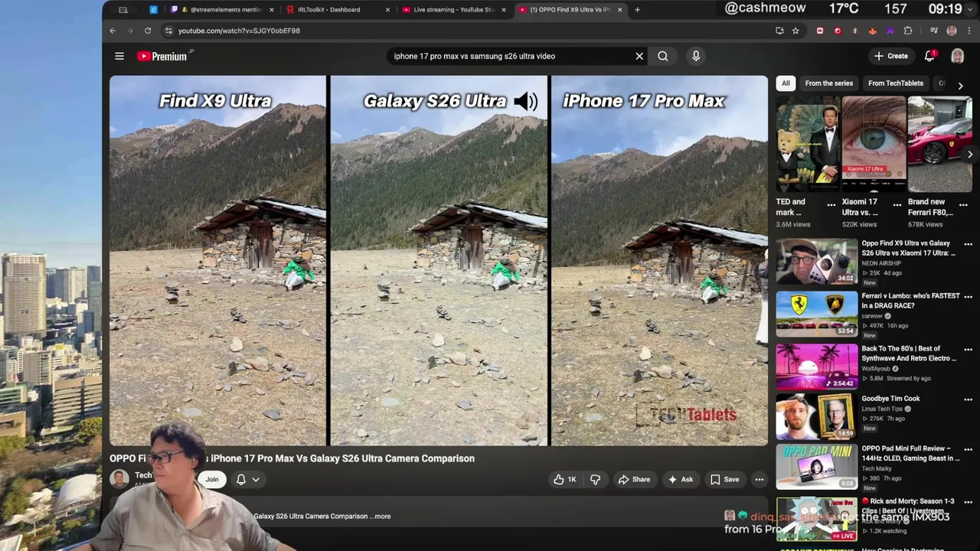
Task: Open the Oppo Find X9 Ultra vs Galaxy title link
Action: pos(907,248)
